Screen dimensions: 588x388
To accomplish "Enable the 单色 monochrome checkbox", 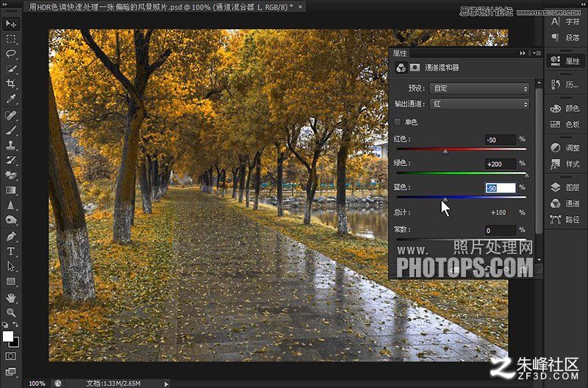I will (398, 122).
